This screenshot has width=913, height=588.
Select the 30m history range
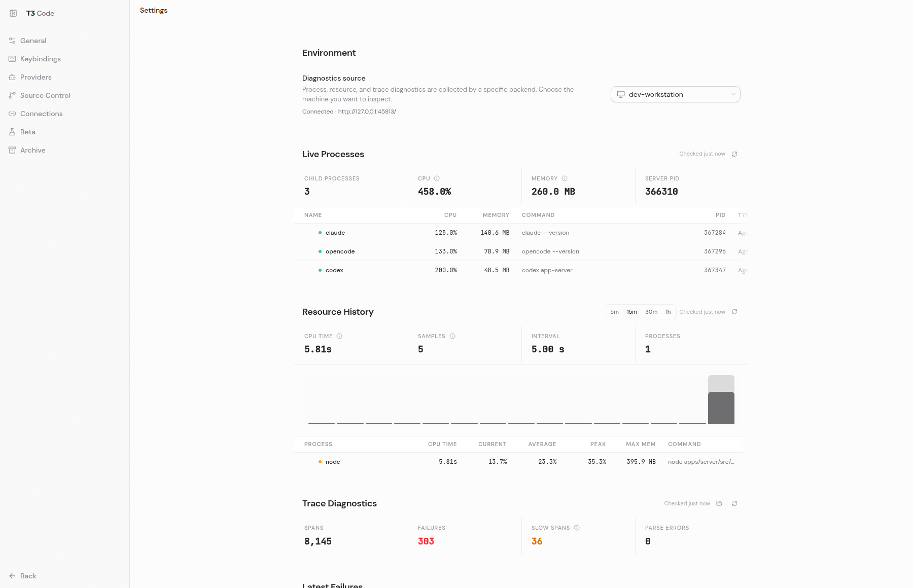coord(651,312)
